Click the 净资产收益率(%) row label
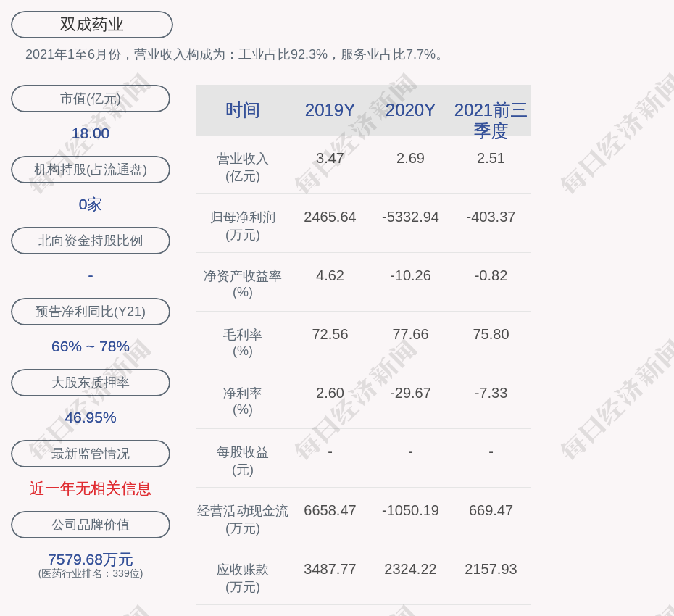Image resolution: width=674 pixels, height=616 pixels. [243, 284]
